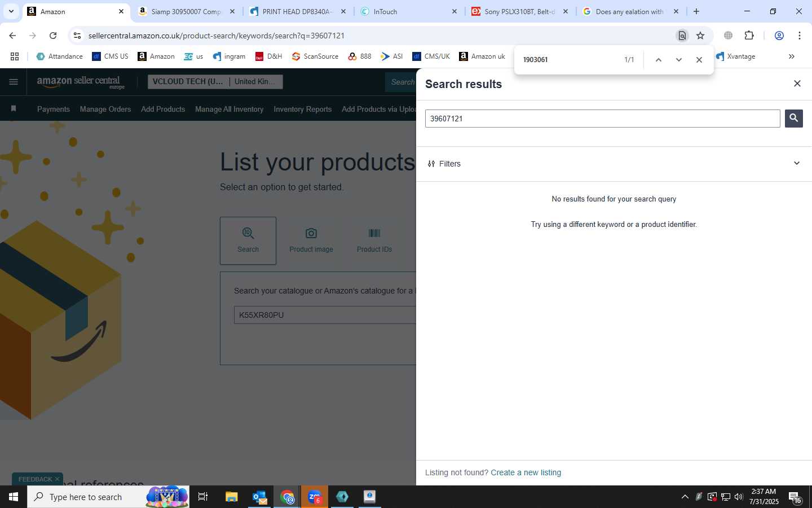
Task: Switch to the Siamp 30950007 tab
Action: (187, 11)
